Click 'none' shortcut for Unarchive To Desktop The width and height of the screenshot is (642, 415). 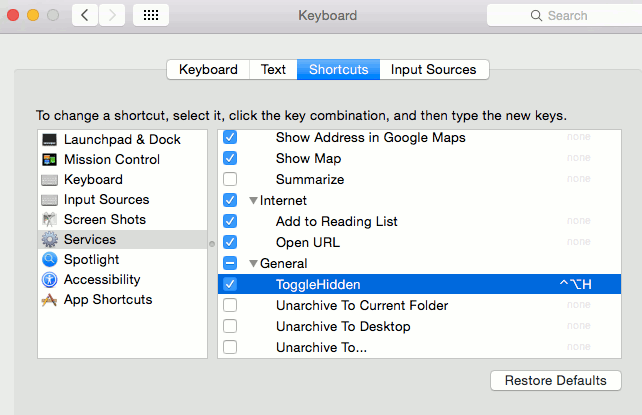(x=579, y=326)
